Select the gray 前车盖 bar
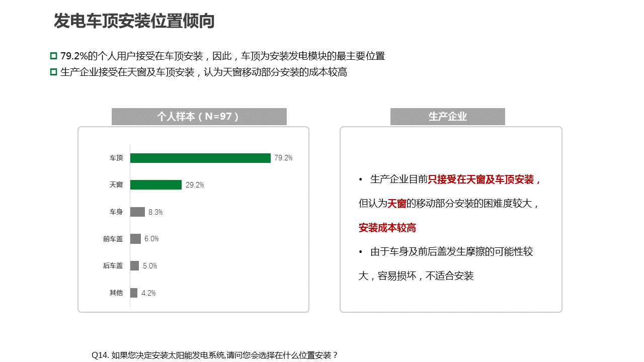 [x=135, y=239]
